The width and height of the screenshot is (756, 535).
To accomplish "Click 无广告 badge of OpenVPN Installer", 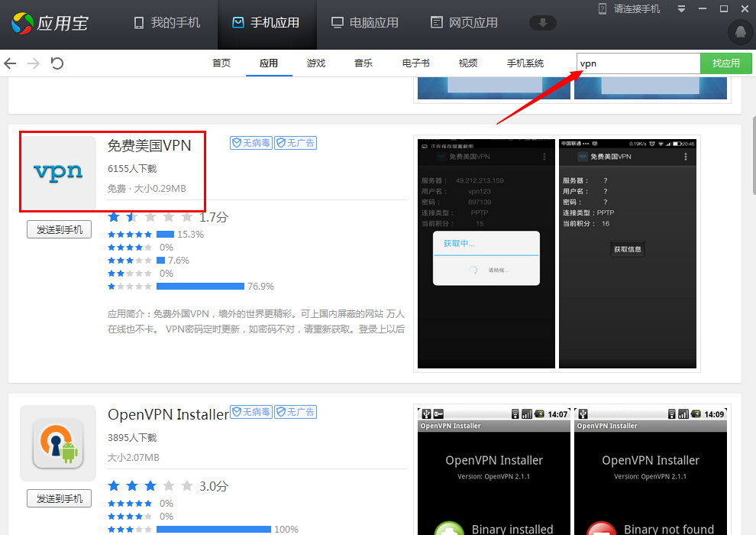I will click(296, 412).
